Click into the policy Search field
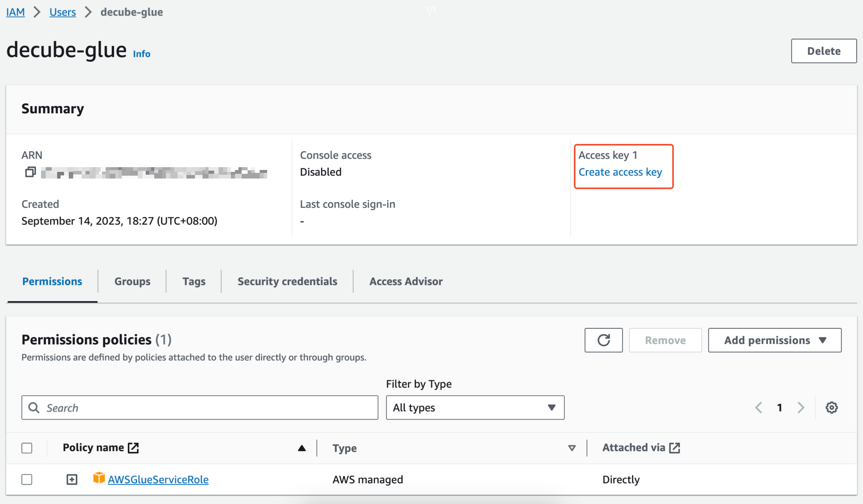This screenshot has height=504, width=863. tap(205, 407)
